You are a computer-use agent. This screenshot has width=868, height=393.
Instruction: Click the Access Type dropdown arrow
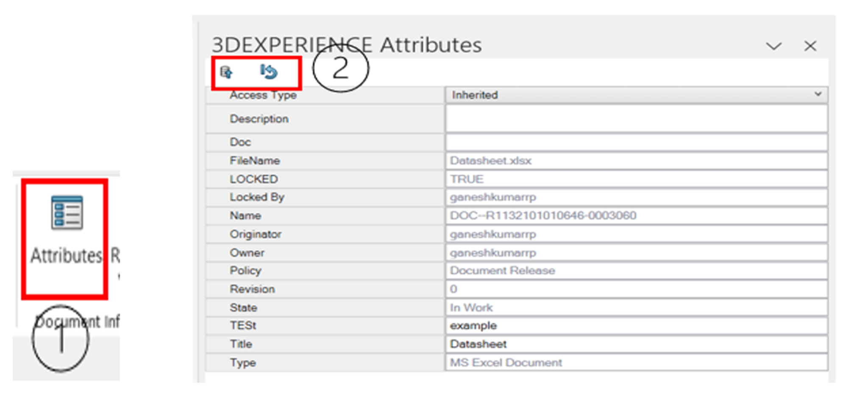point(818,94)
